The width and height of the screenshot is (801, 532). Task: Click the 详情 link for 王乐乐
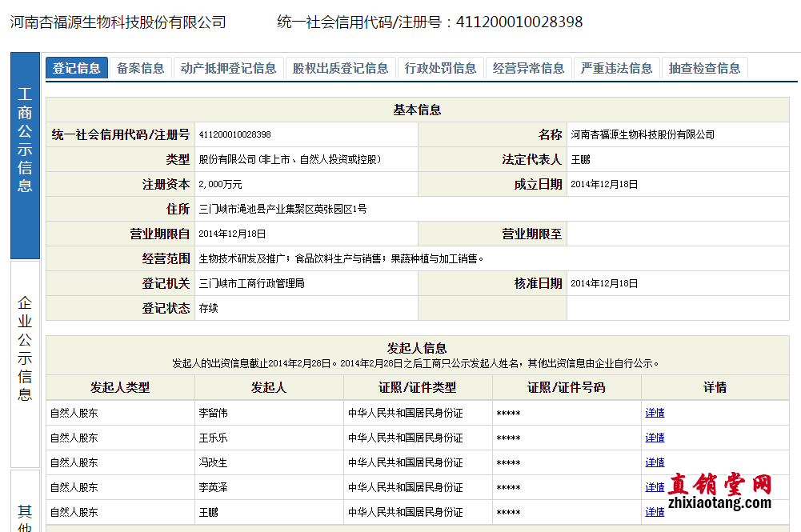655,438
